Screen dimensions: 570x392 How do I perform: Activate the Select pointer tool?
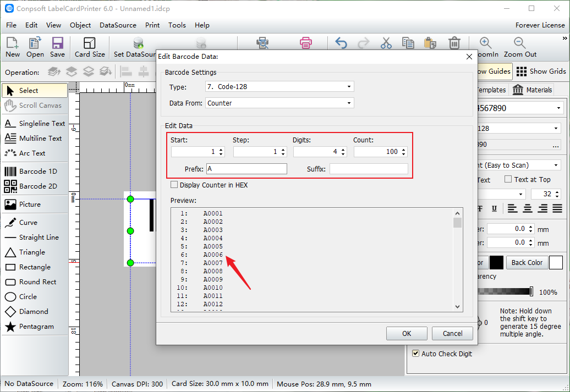tap(35, 91)
